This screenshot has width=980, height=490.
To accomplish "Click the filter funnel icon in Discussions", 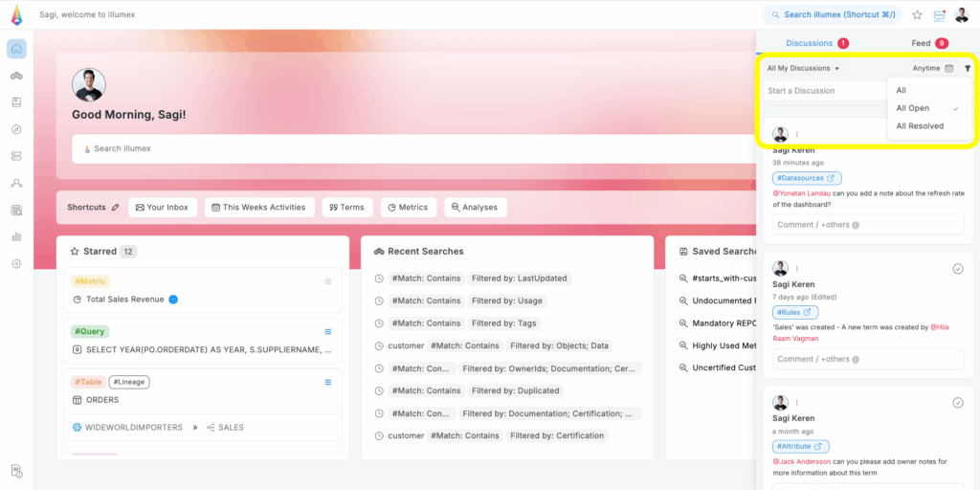I will pos(968,69).
